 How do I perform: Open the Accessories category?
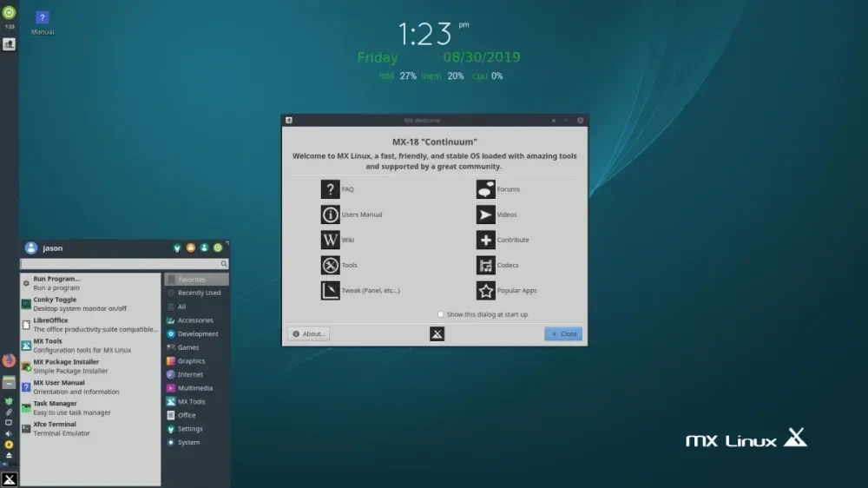196,320
